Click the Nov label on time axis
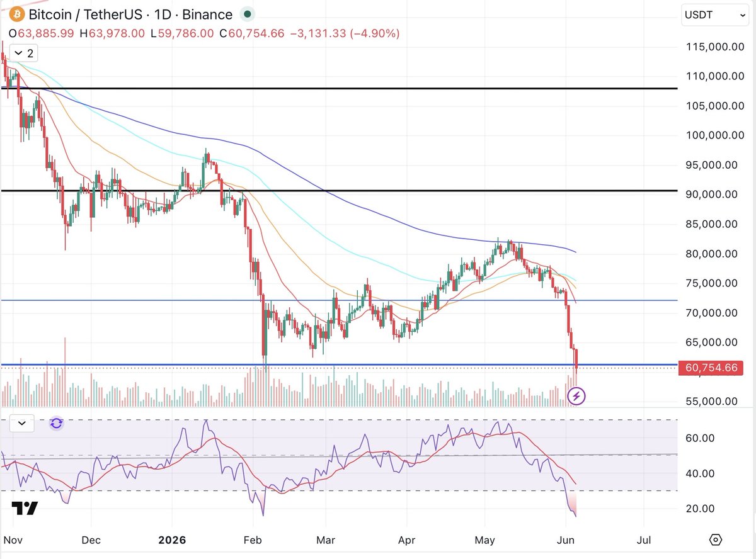756x559 pixels. pos(12,539)
